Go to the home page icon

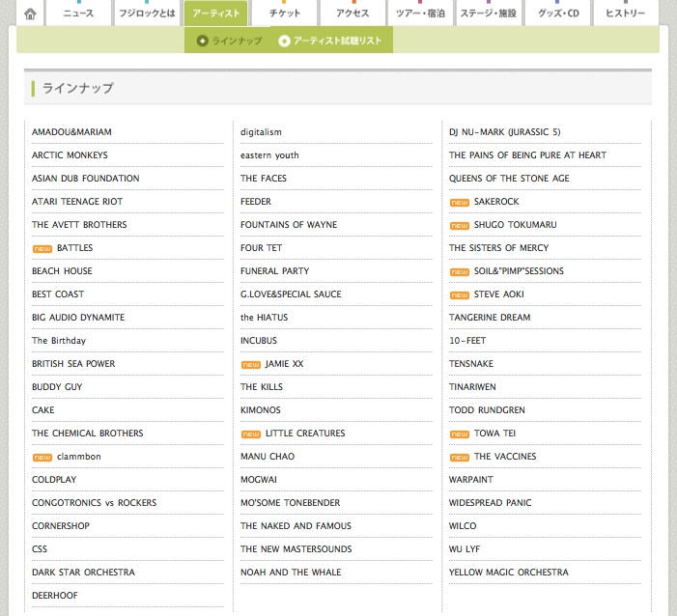tap(30, 14)
